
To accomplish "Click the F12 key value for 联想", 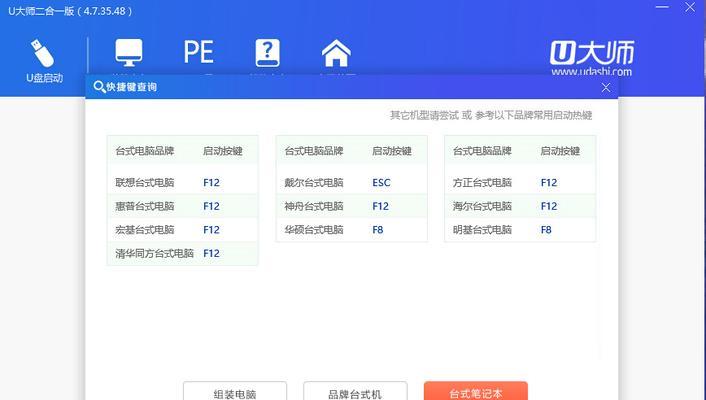I will tap(211, 182).
